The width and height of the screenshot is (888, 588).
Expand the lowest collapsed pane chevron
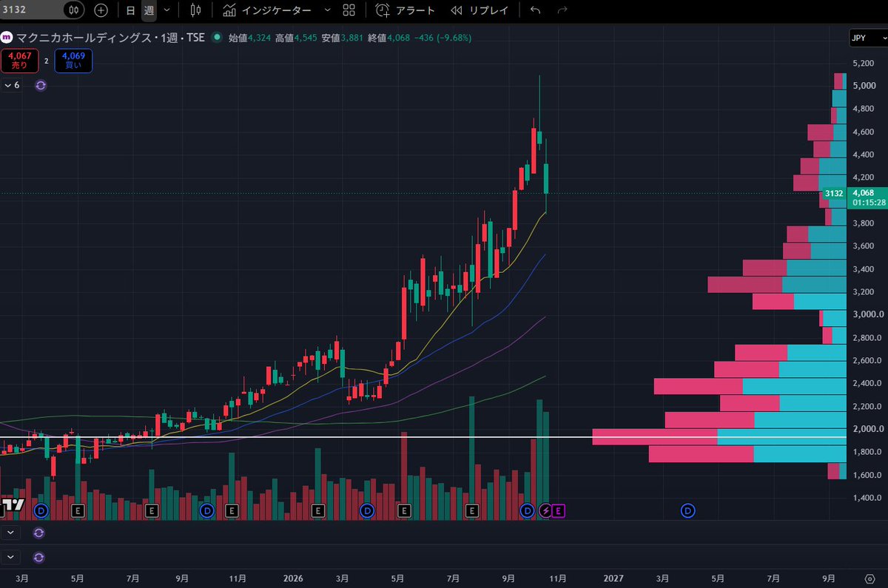pos(10,557)
